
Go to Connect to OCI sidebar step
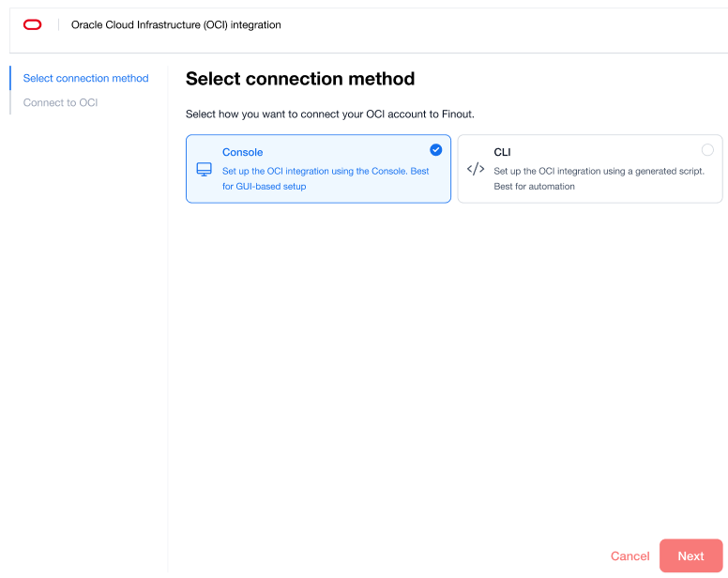[x=60, y=103]
